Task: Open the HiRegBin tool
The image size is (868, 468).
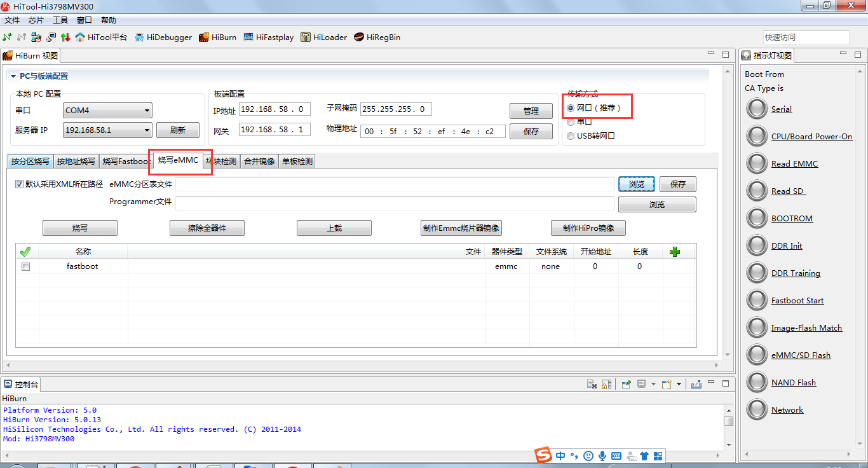Action: tap(377, 37)
